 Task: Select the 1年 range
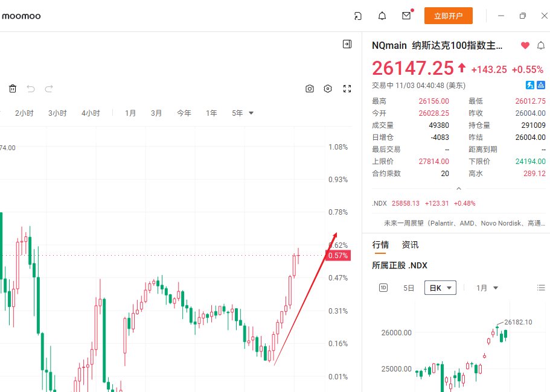pyautogui.click(x=211, y=113)
